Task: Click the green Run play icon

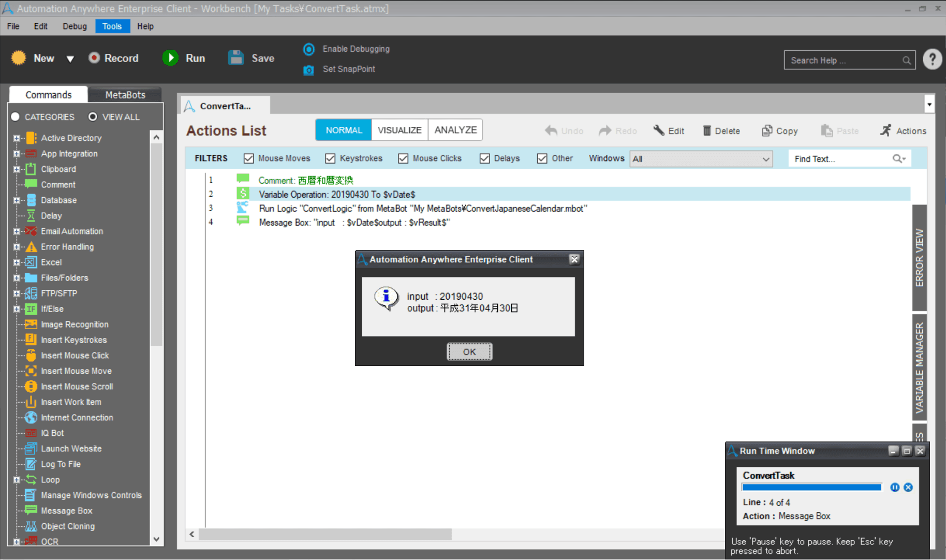Action: tap(170, 58)
